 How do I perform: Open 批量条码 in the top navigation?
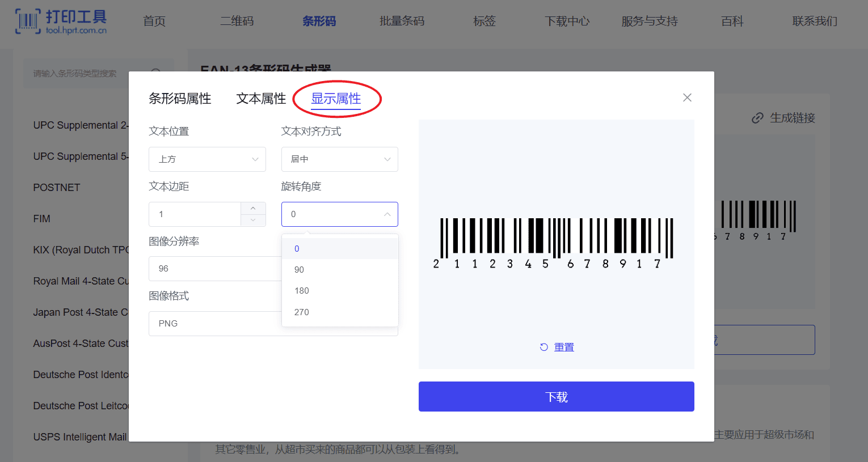click(402, 22)
